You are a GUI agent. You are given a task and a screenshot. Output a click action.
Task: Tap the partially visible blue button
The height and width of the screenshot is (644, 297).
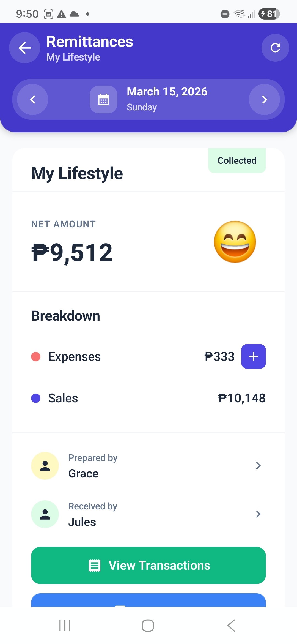pos(148,601)
